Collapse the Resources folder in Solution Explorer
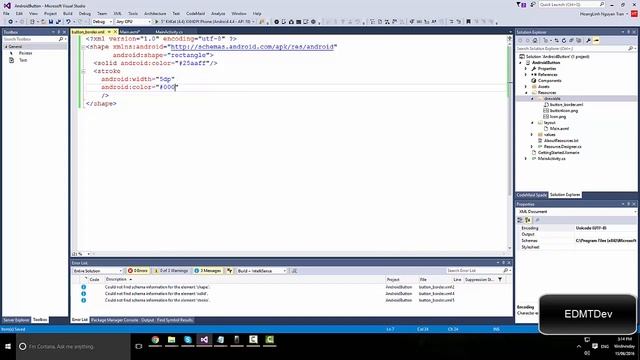The width and height of the screenshot is (640, 360). pos(526,93)
